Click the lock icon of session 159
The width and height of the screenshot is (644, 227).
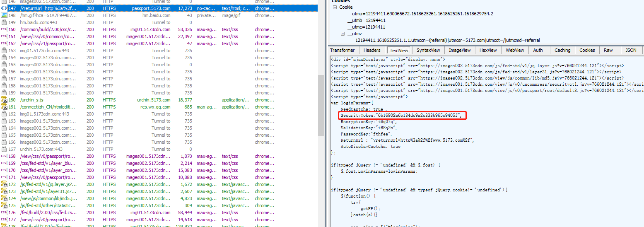point(4,93)
